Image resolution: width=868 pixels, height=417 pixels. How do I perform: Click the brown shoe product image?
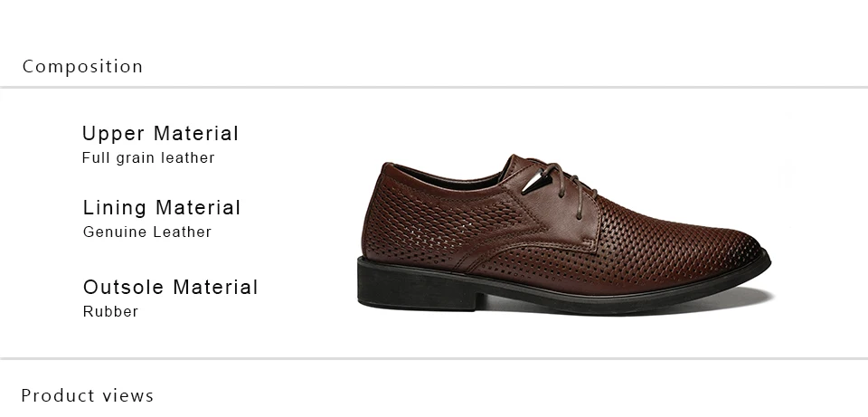pos(563,235)
